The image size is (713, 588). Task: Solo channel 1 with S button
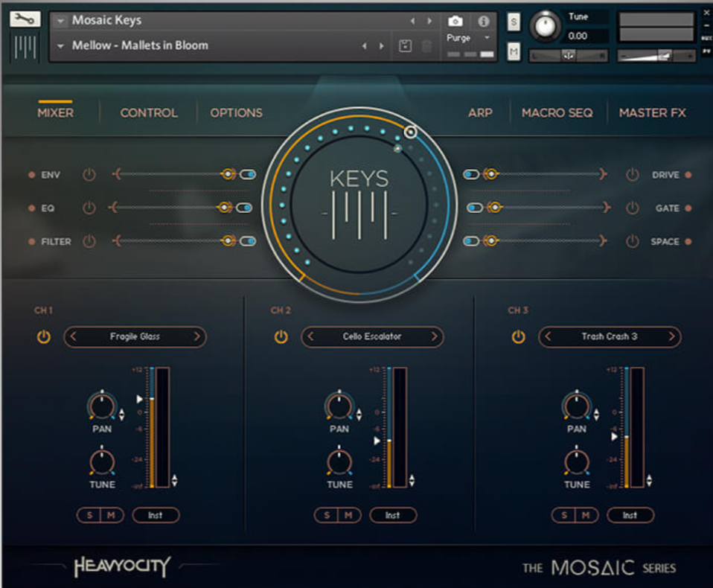[x=89, y=515]
